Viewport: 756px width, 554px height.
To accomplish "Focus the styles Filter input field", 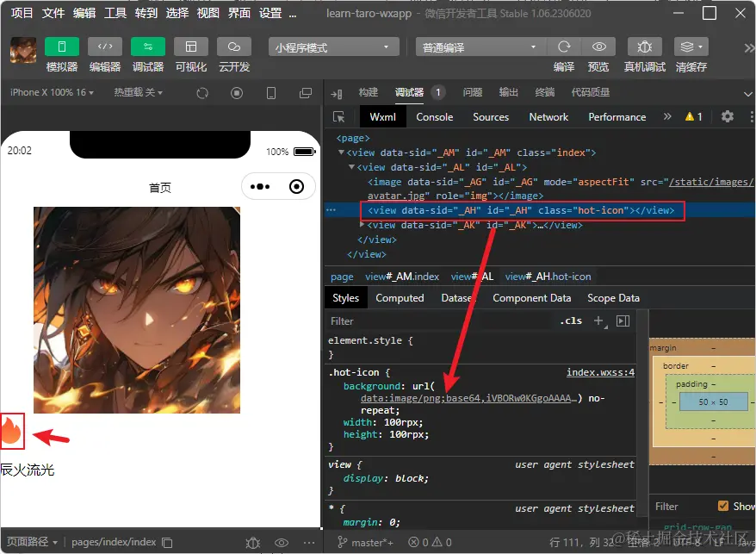I will (x=440, y=321).
